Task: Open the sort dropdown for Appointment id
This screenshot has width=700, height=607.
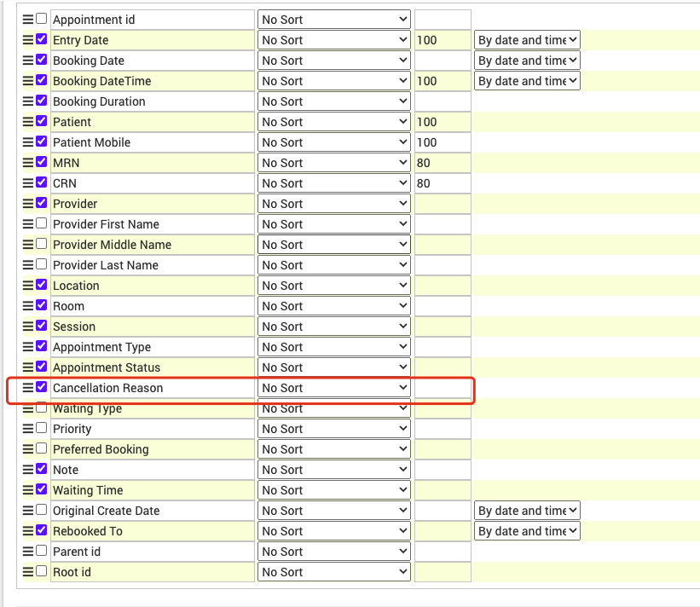Action: 334,20
